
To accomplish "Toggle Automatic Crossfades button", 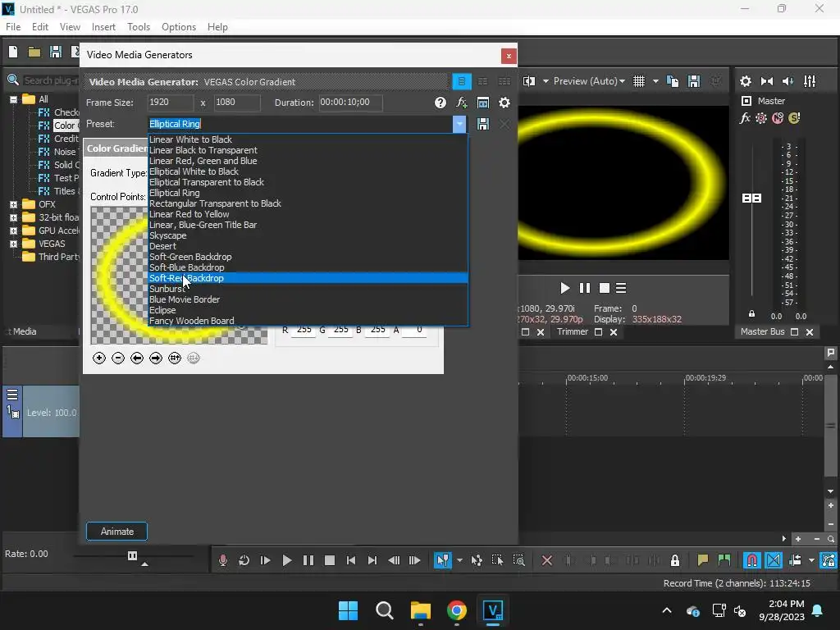I will pos(774,561).
